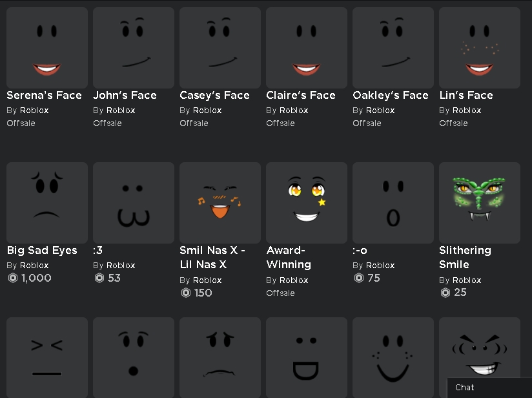This screenshot has height=398, width=532.
Task: Click Offsale label under Award-Winning
Action: pyautogui.click(x=281, y=293)
